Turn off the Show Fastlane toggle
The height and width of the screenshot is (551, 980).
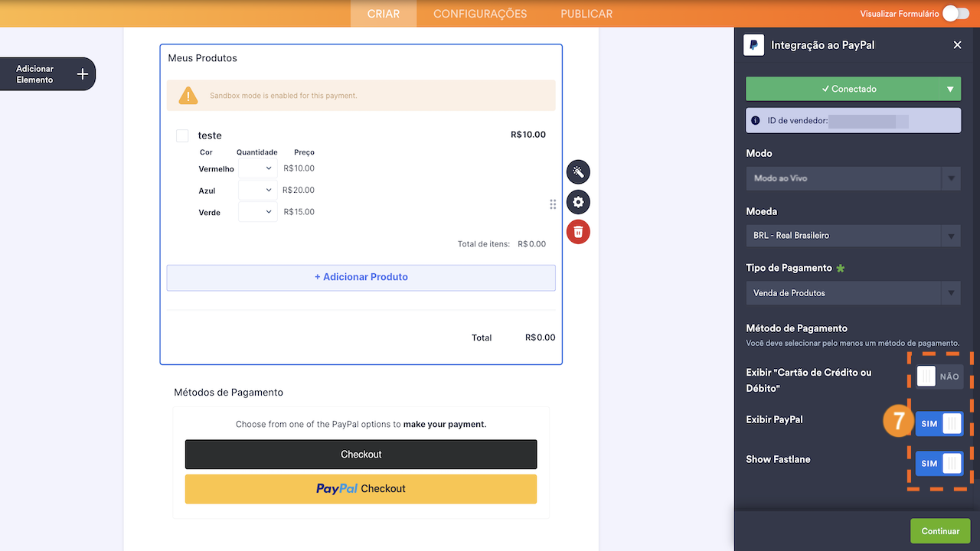[939, 463]
